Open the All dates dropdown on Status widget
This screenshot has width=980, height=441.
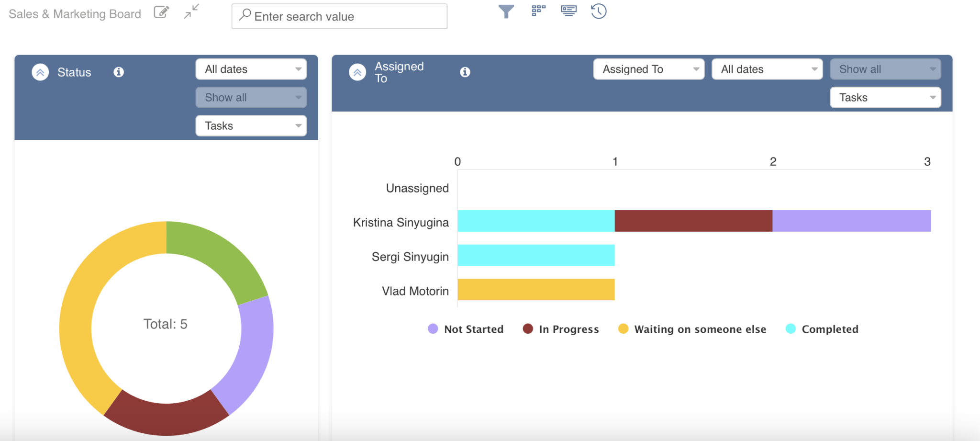point(251,69)
